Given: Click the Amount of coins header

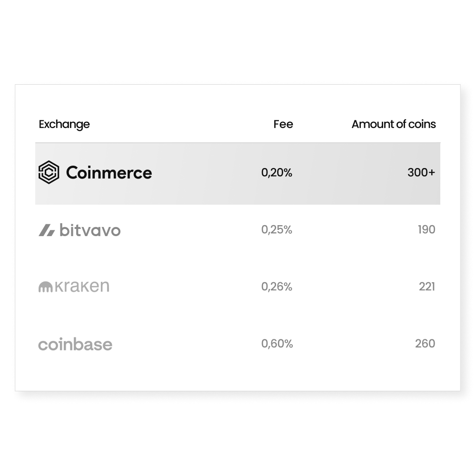Looking at the screenshot, I should [x=394, y=124].
